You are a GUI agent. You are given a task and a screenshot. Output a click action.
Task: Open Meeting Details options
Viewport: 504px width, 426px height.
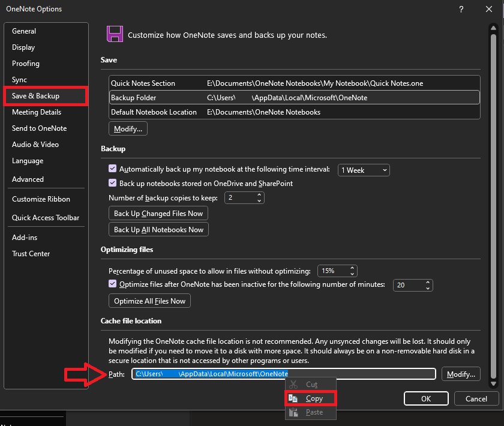coord(37,112)
